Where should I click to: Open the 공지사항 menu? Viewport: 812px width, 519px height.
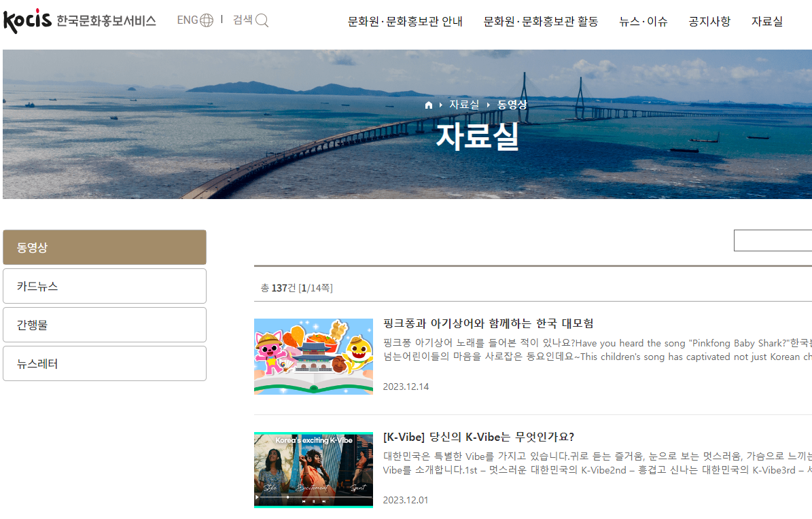tap(709, 21)
